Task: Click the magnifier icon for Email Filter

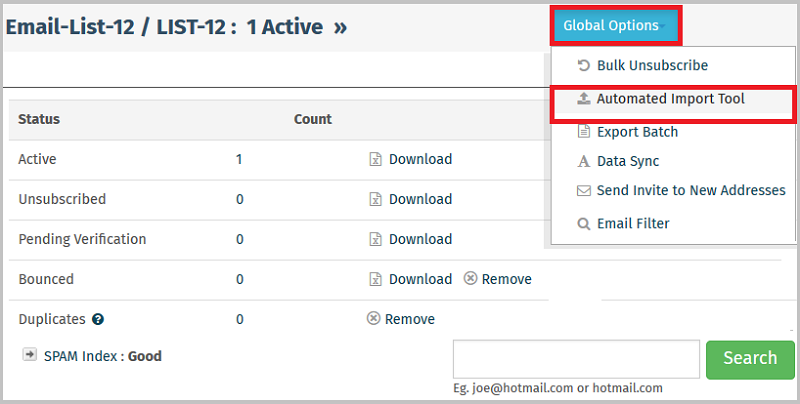Action: (583, 223)
